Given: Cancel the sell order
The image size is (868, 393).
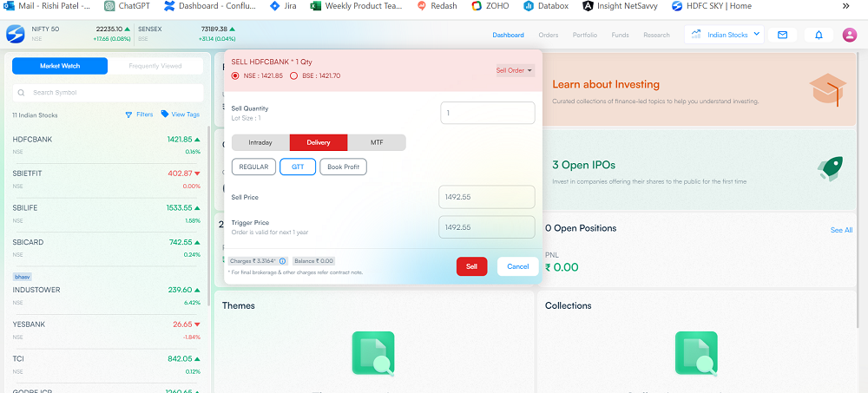Looking at the screenshot, I should (x=517, y=266).
